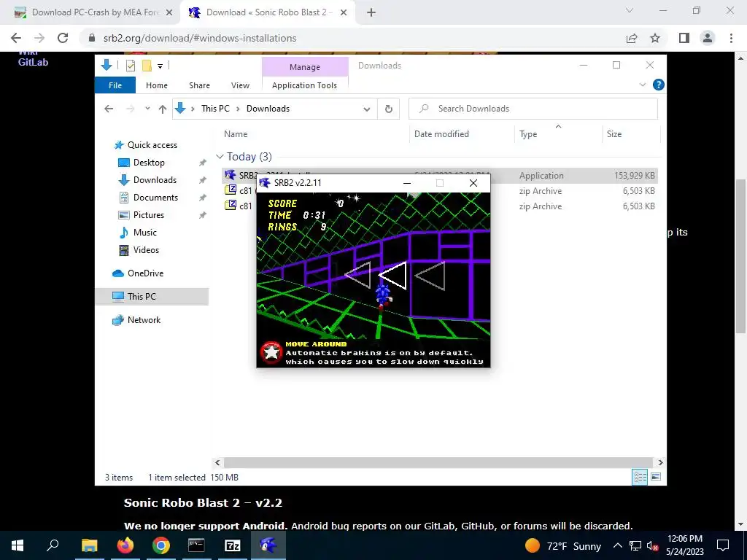
Task: Open Windows taskbar search
Action: tap(53, 545)
